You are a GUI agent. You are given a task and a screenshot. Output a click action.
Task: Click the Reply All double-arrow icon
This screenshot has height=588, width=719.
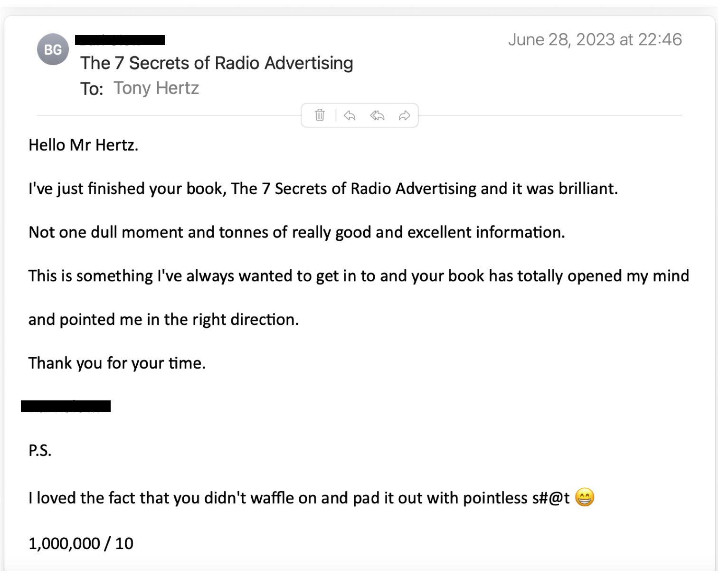coord(377,115)
